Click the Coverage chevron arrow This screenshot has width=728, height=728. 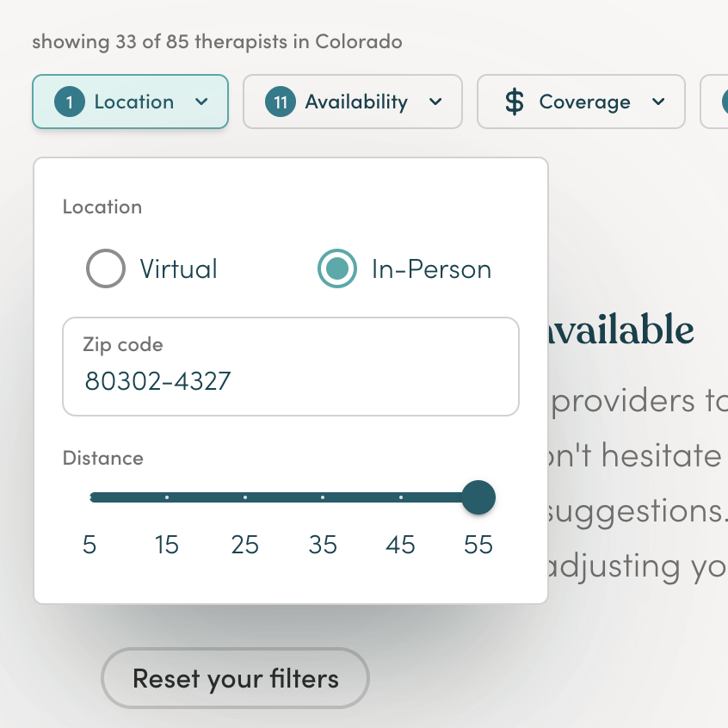658,102
